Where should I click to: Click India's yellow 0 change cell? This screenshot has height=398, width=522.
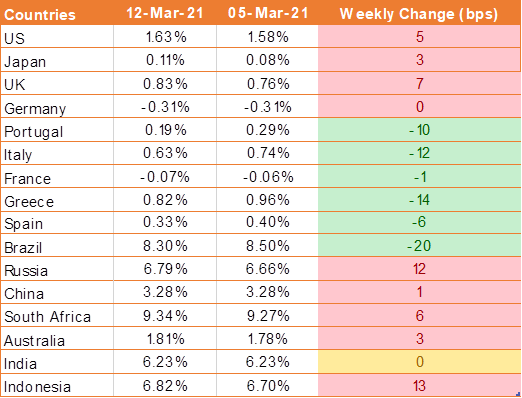click(419, 362)
